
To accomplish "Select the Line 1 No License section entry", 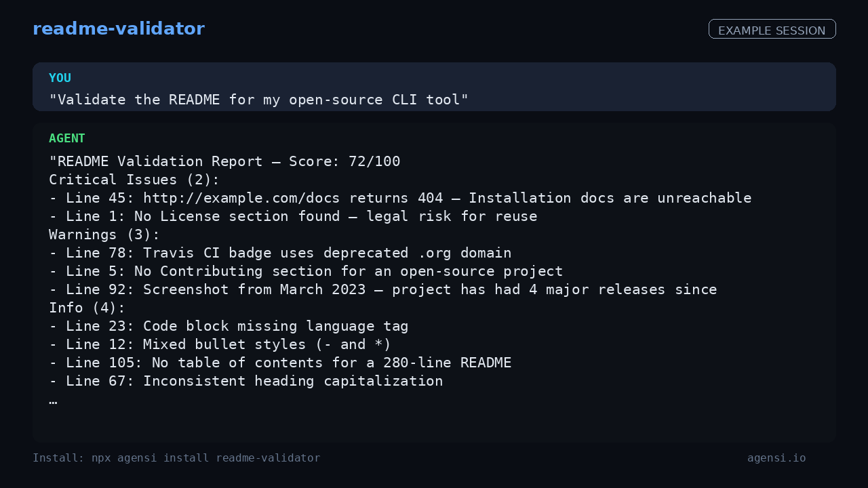I will [293, 216].
